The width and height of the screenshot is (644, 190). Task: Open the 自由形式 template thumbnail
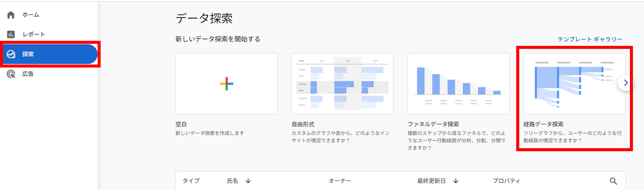pos(342,84)
